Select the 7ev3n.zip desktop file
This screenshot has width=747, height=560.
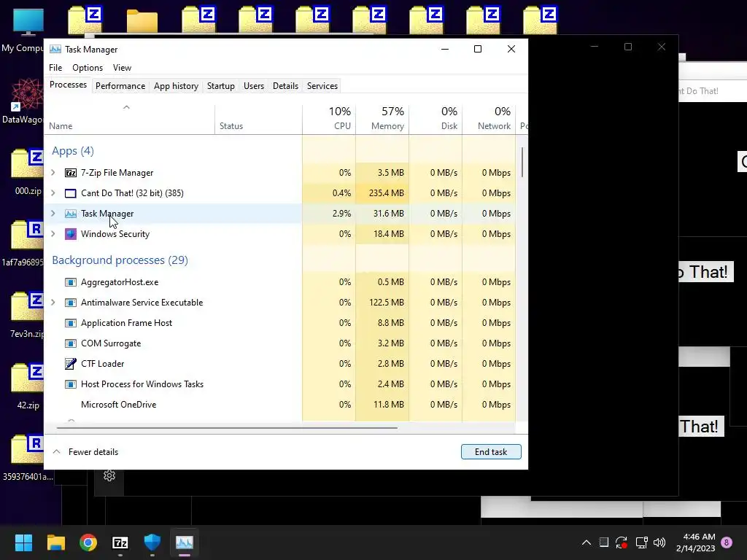pos(28,314)
